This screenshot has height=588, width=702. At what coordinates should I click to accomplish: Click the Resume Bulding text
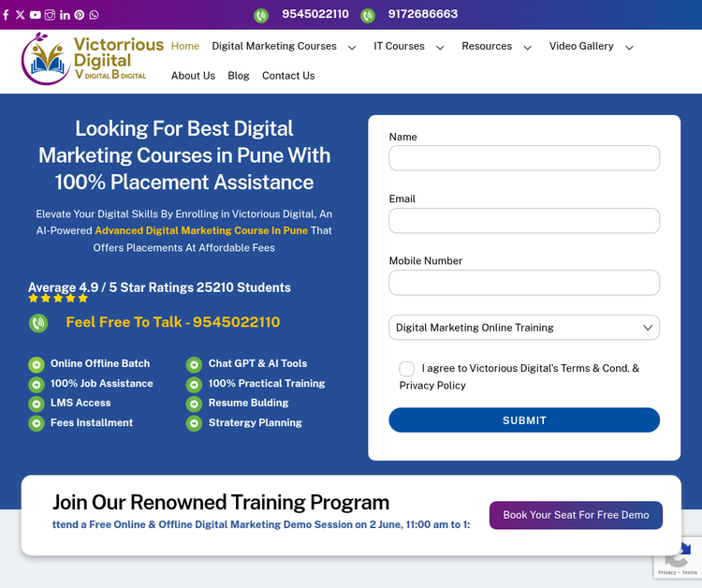point(248,403)
